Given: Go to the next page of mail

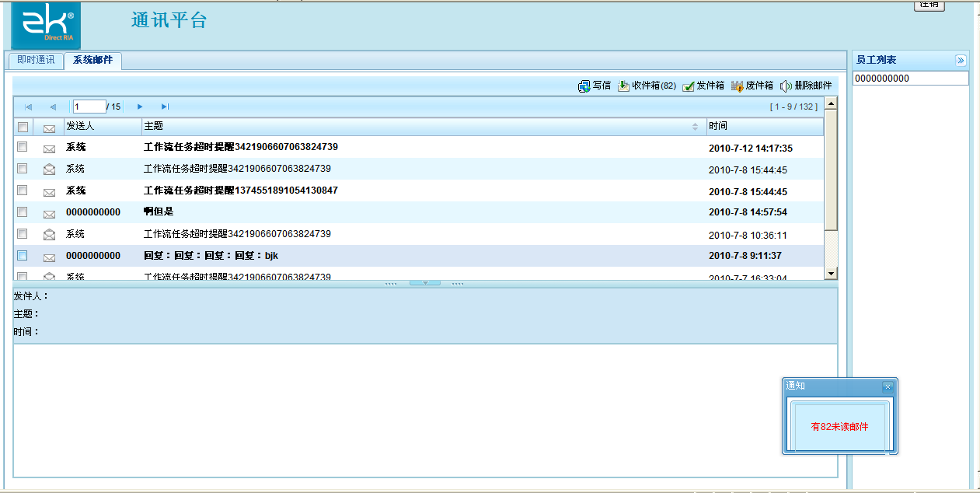Looking at the screenshot, I should point(139,107).
